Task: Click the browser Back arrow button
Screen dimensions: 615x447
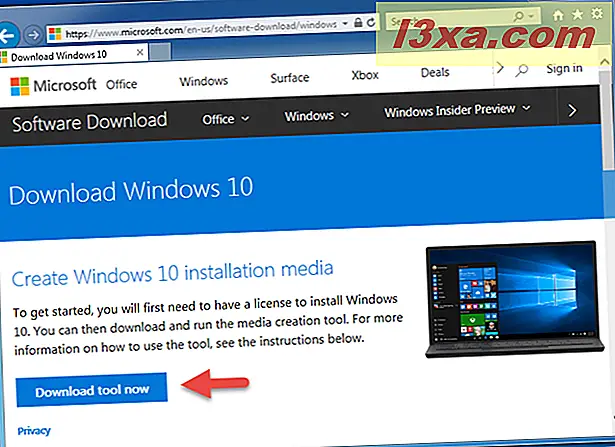Action: (x=7, y=36)
